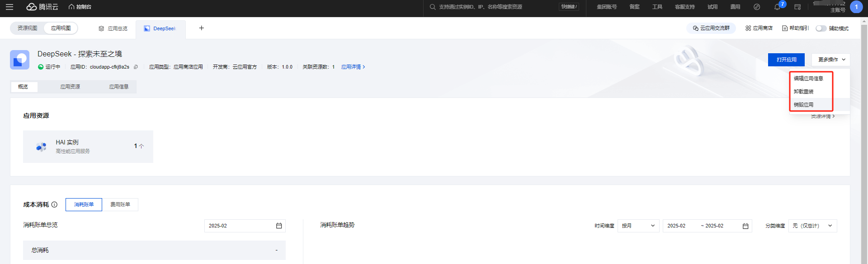Open the 应用详情 link
868x264 pixels.
click(353, 67)
